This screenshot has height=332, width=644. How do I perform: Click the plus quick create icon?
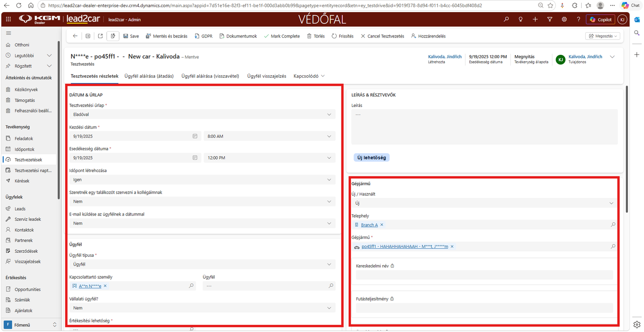click(535, 19)
